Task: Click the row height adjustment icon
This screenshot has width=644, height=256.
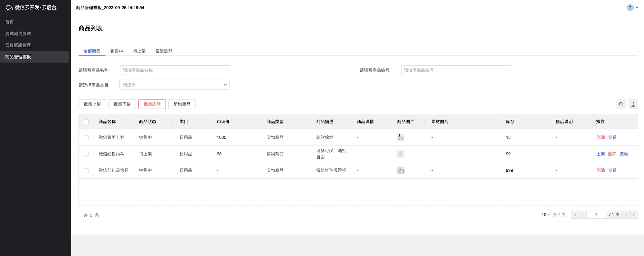Action: point(633,104)
